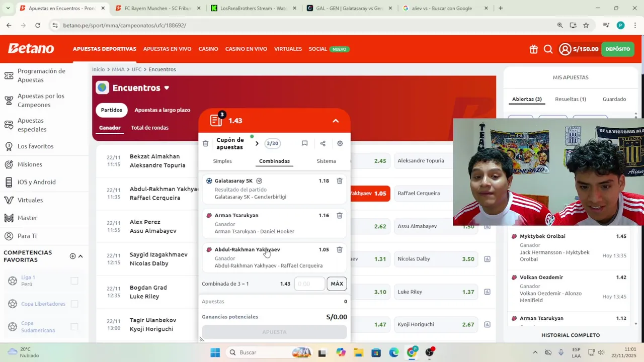The width and height of the screenshot is (644, 362).
Task: Open Microsoft Store from taskbar
Action: [376, 352]
